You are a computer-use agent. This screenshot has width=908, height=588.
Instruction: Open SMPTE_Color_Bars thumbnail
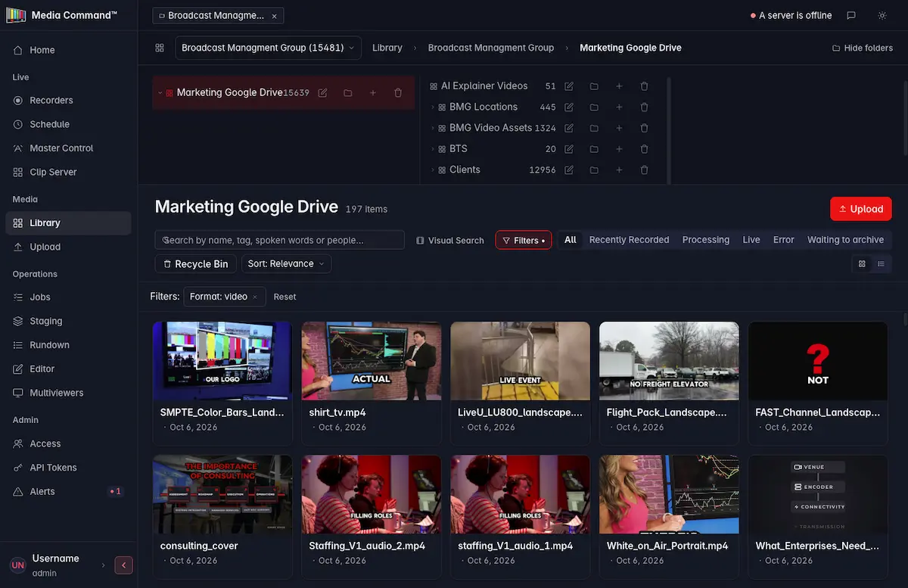222,361
